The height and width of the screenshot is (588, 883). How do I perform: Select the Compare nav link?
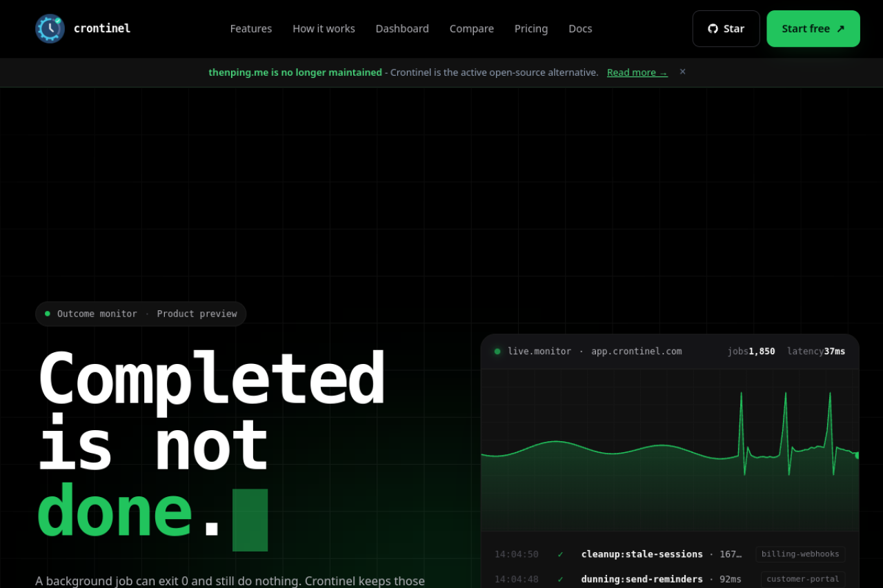[x=472, y=28]
